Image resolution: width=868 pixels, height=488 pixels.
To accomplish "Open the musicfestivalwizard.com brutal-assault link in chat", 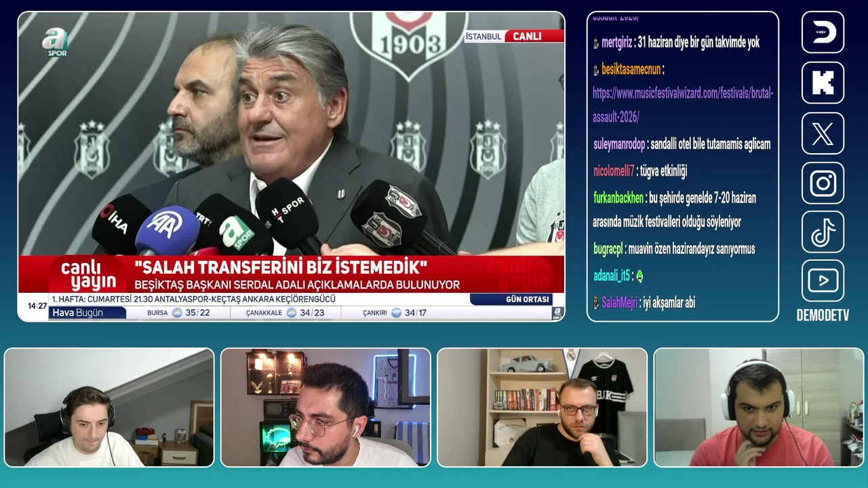I will click(683, 105).
